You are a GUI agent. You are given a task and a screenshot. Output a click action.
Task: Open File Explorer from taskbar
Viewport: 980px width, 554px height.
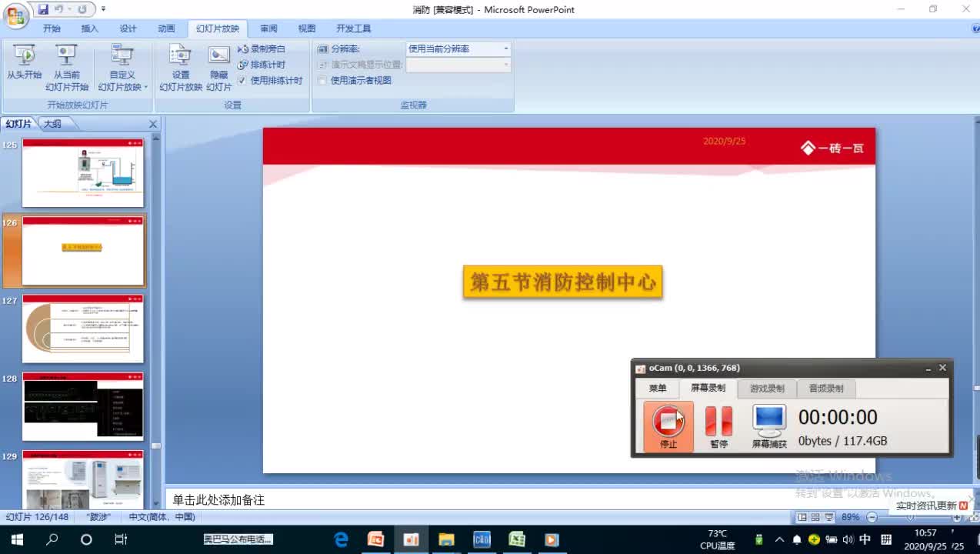446,539
